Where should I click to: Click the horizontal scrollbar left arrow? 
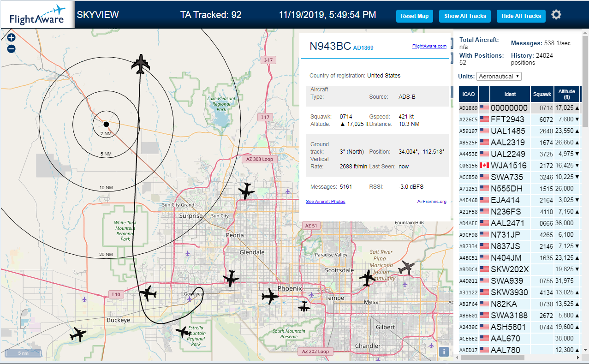pyautogui.click(x=458, y=358)
